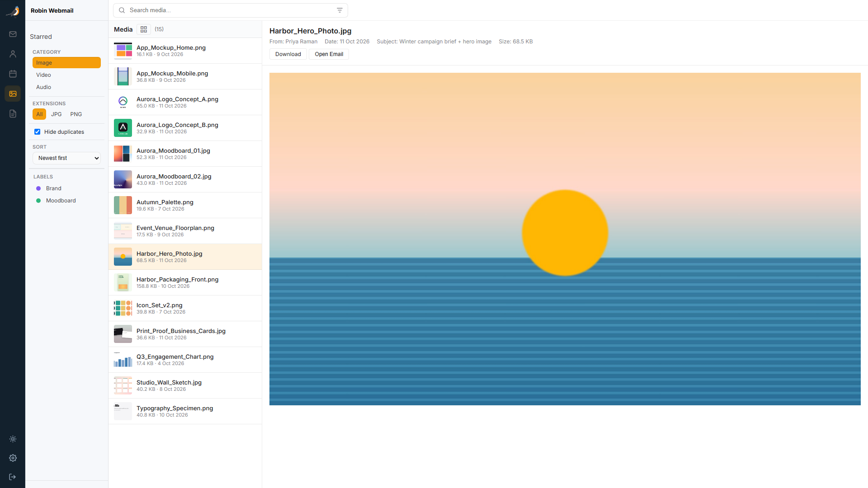868x488 pixels.
Task: Select the Audio category
Action: 66,87
